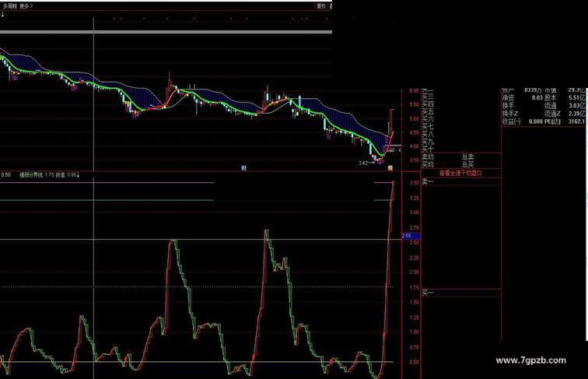Select the 3.42 low price annotation
Viewport: 588px width, 379px height.
tap(362, 163)
